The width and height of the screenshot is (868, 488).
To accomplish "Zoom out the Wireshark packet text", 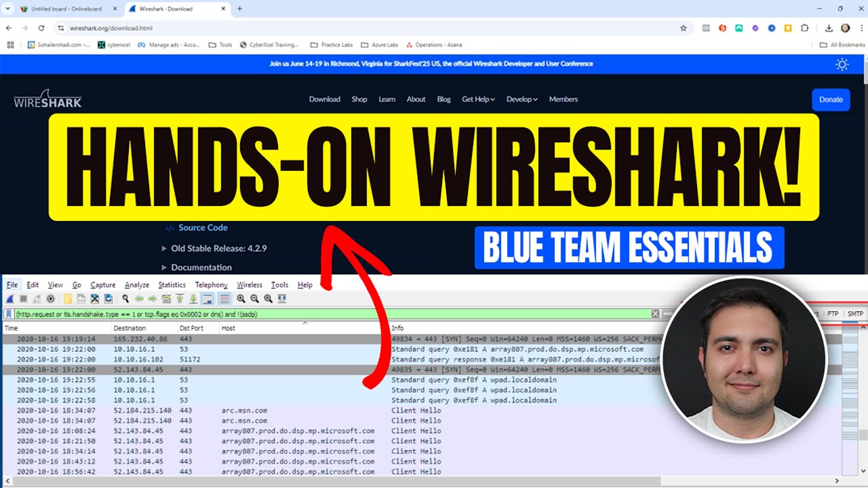I will coord(255,299).
